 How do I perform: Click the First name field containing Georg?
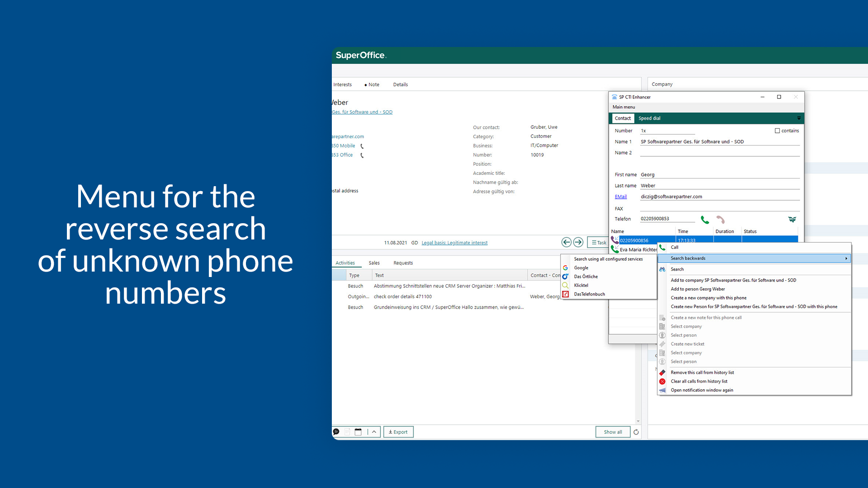[x=720, y=175]
